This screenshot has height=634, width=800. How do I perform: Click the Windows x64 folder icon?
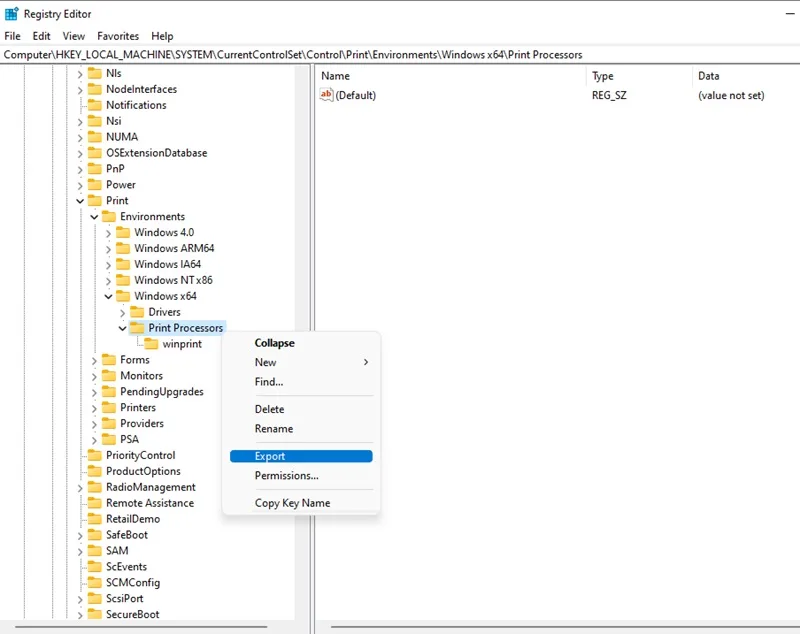tap(123, 296)
